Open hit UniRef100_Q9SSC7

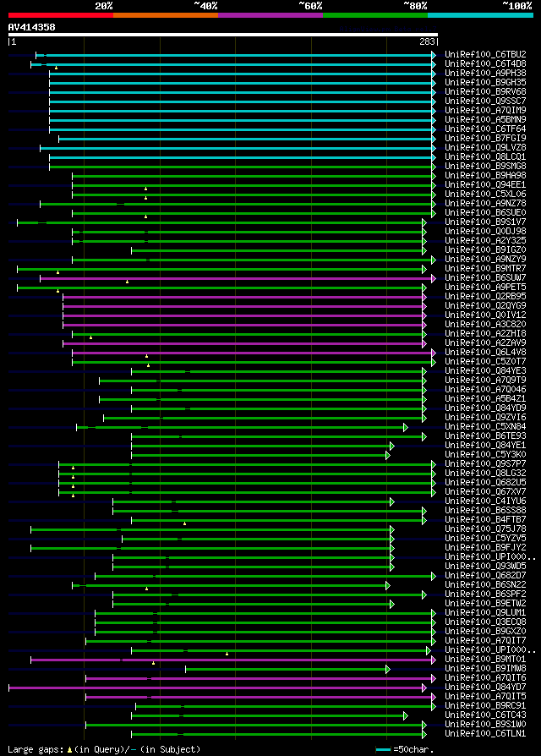[x=485, y=101]
